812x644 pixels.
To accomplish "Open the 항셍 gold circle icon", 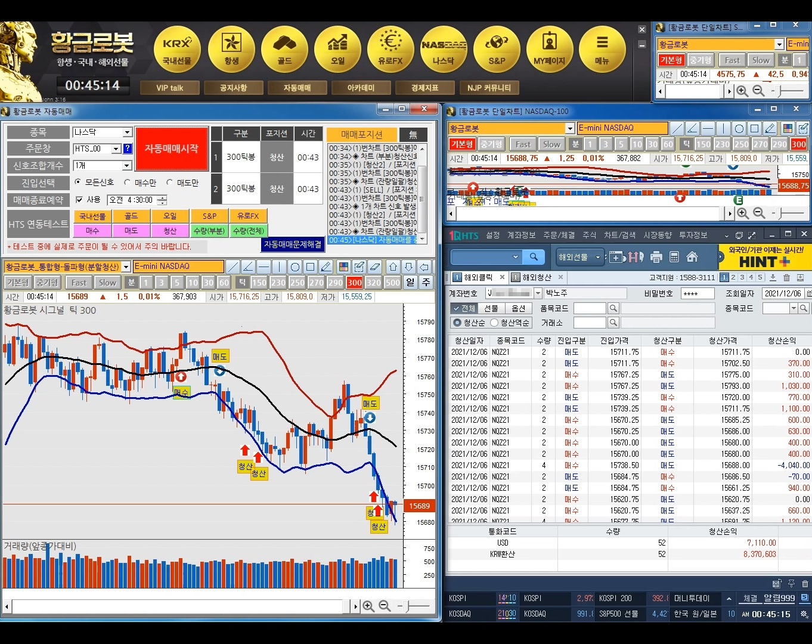I will 231,49.
